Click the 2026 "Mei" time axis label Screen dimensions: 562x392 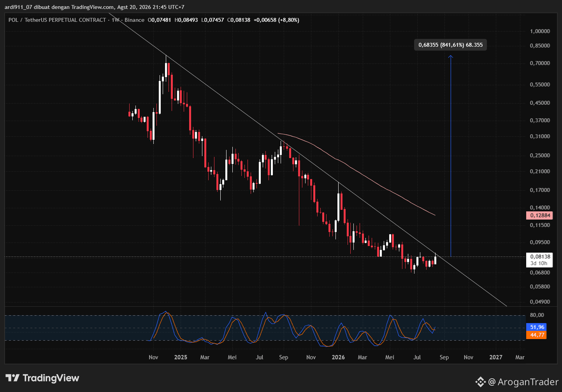tap(390, 357)
